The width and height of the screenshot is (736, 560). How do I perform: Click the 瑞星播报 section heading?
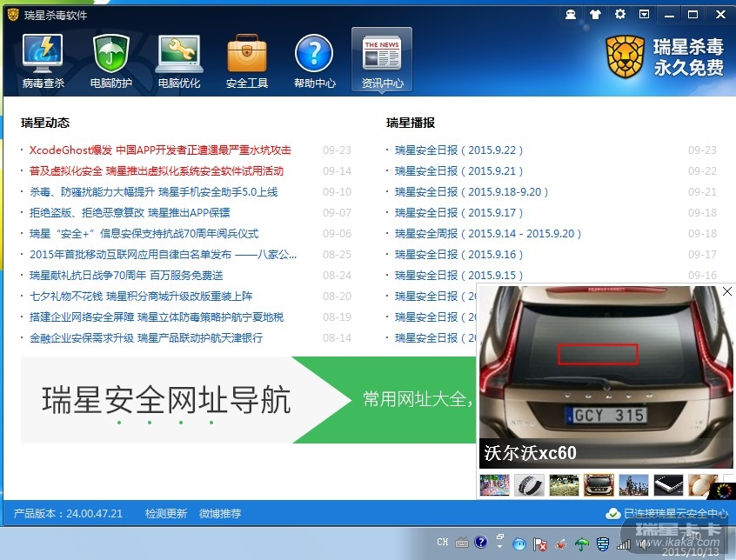411,123
